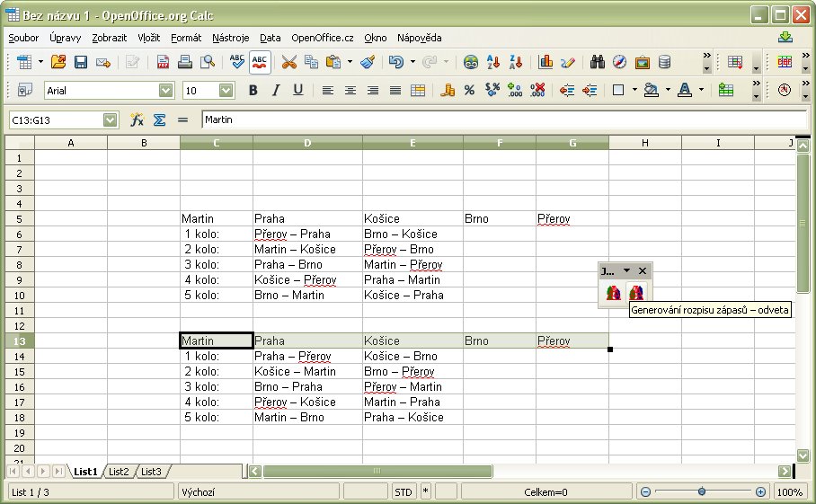Click the zoom out minus button
Screen dimensions: 816x504
tap(645, 492)
